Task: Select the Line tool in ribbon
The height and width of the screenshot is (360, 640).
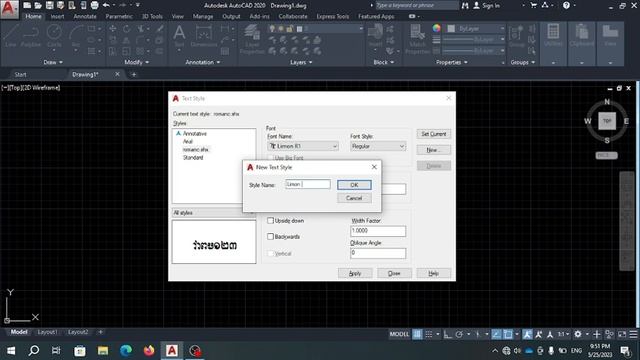Action: (x=11, y=36)
